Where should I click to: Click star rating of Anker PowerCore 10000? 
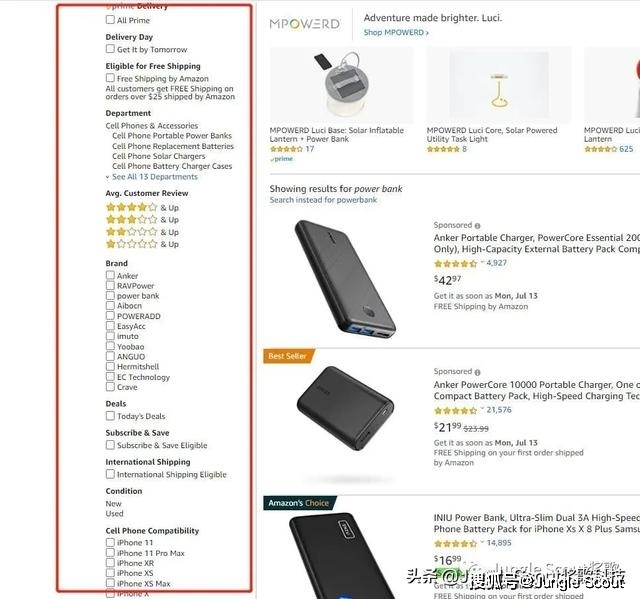click(x=455, y=410)
